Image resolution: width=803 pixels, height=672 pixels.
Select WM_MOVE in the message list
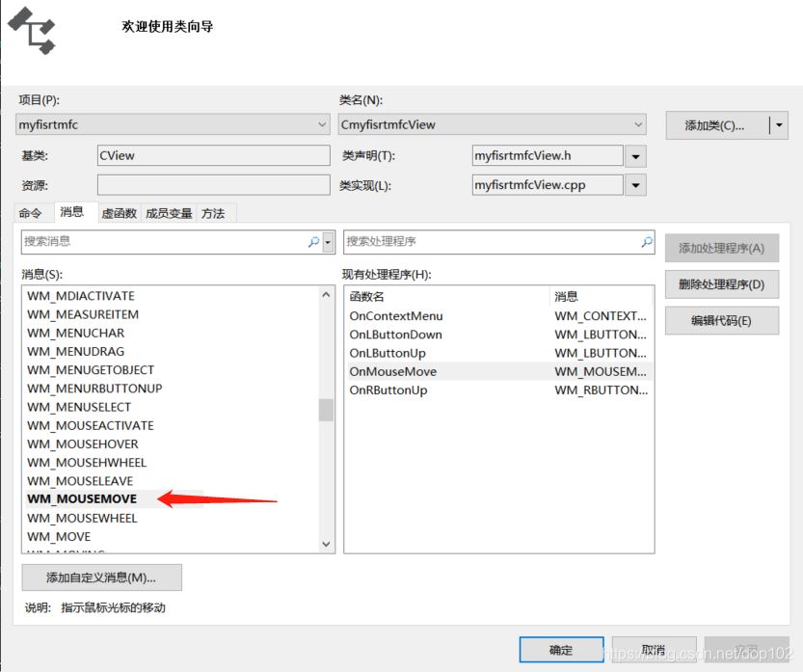click(x=59, y=537)
